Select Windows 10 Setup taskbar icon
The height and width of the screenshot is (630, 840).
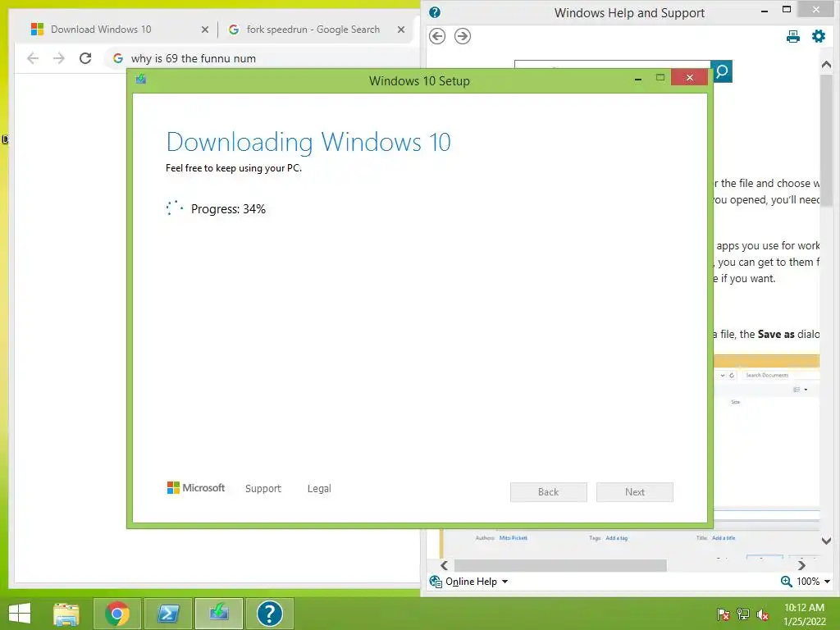(219, 614)
